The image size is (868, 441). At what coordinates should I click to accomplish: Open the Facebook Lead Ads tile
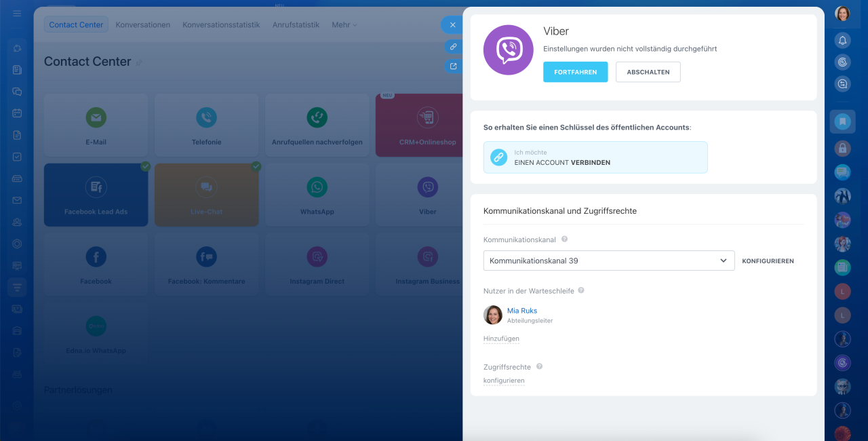[96, 195]
